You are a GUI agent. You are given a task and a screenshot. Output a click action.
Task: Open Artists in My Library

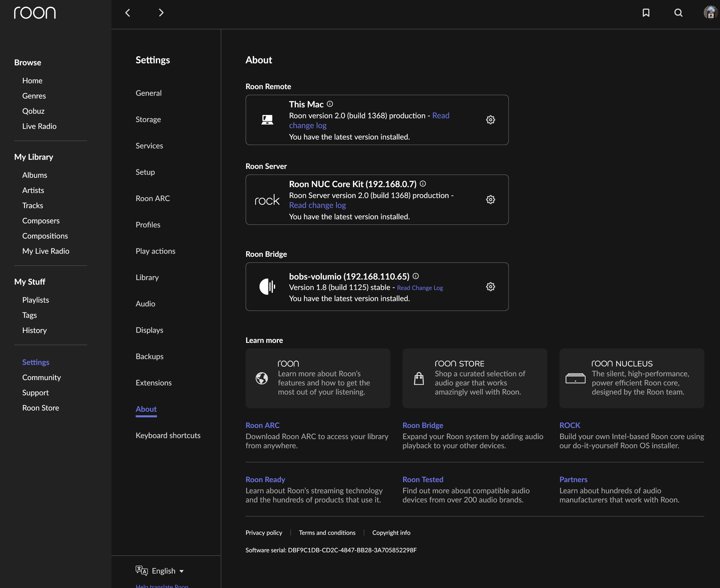coord(33,190)
